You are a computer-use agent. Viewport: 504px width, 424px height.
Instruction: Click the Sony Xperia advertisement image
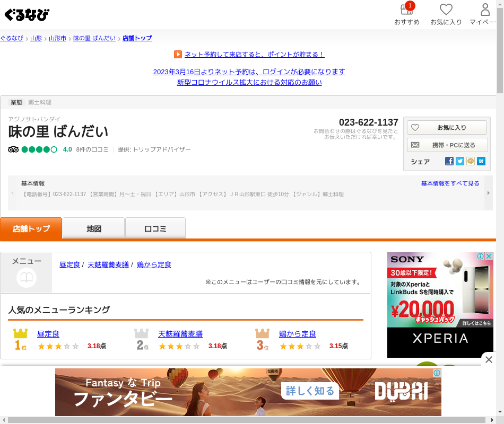(x=432, y=304)
